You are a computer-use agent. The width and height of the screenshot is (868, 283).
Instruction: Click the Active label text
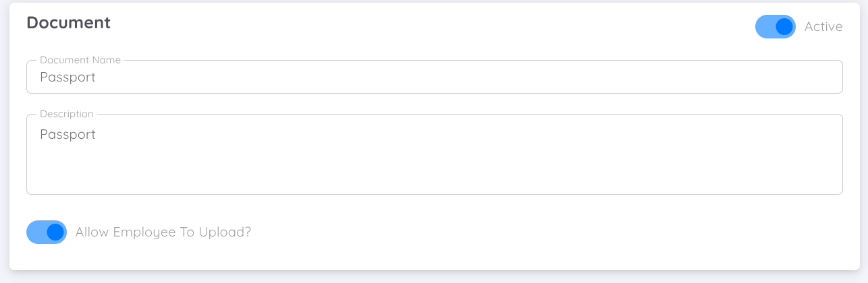tap(823, 27)
